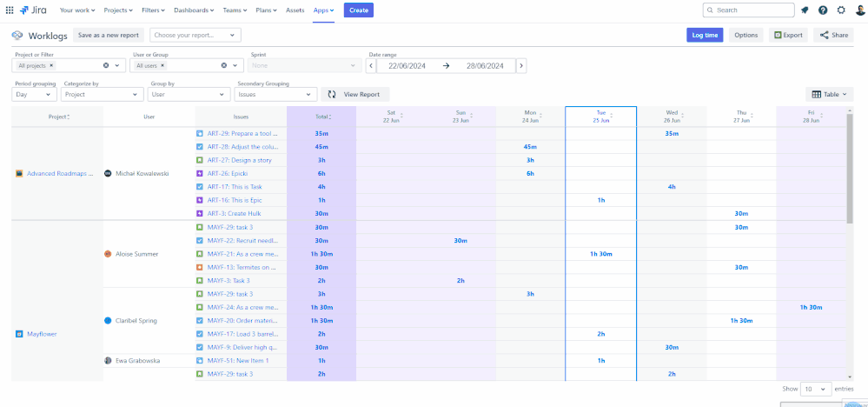Click the Jira search field

[x=747, y=10]
